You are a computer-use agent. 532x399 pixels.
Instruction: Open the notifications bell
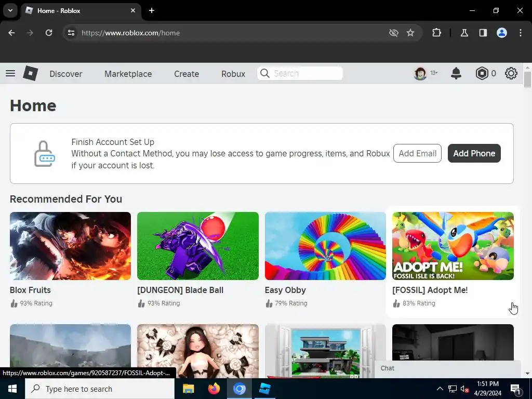pos(456,73)
